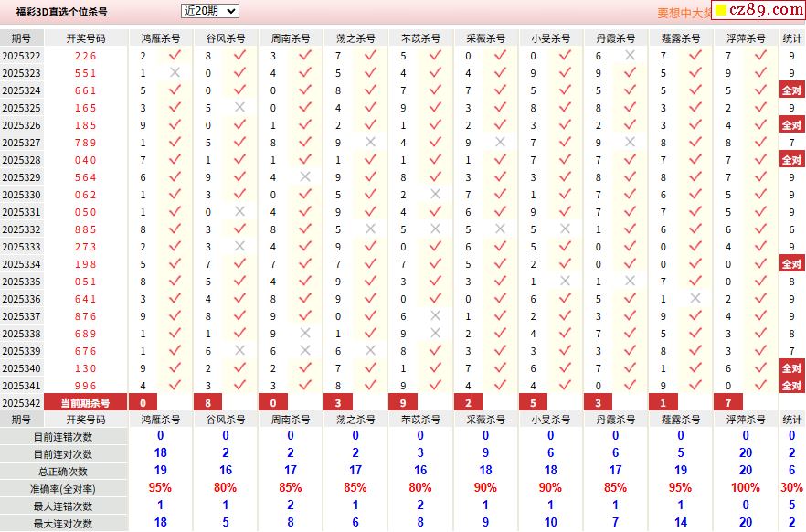
Task: Click the X mark for 荡之杀号 in row 2025327
Action: (x=370, y=142)
